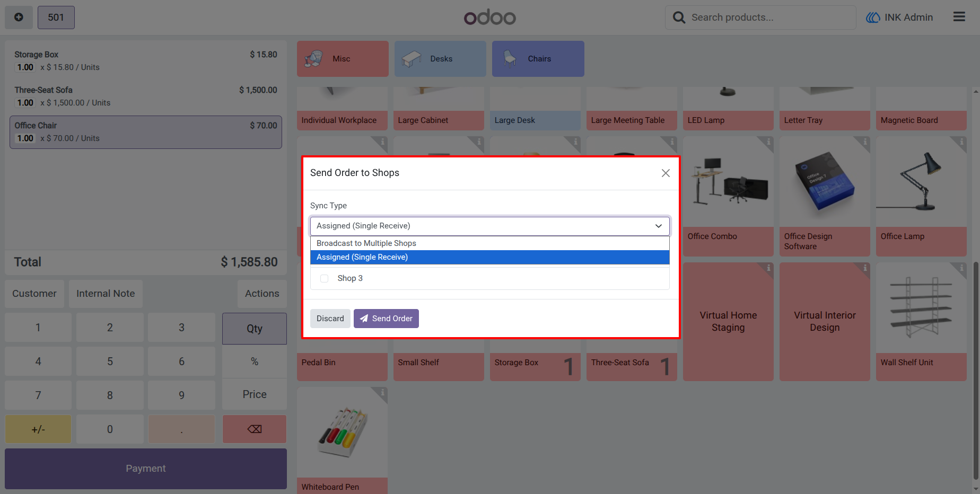Click the info icon on Whiteboard Pen
This screenshot has height=494, width=980.
pos(382,392)
